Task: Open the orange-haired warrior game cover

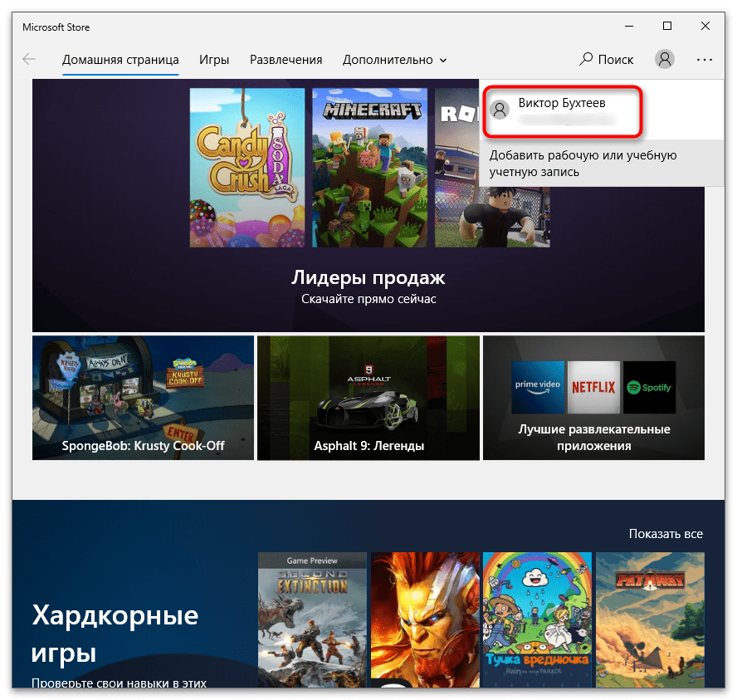Action: click(x=425, y=619)
